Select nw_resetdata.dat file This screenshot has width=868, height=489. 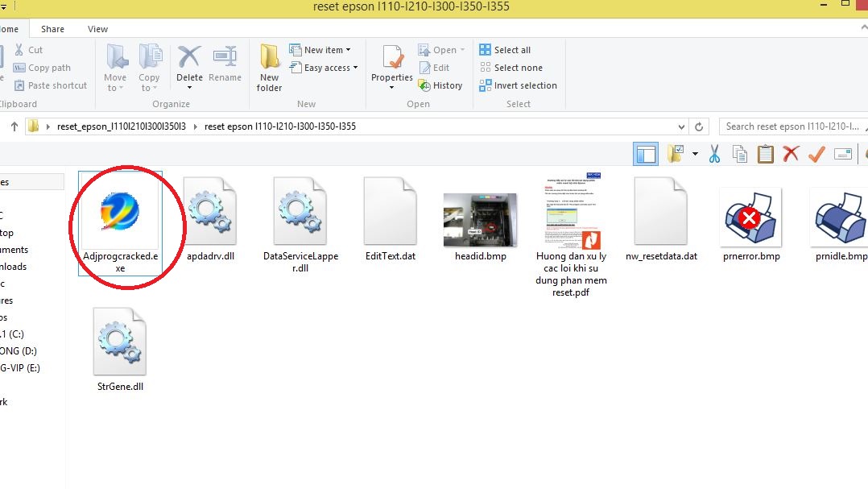[661, 219]
